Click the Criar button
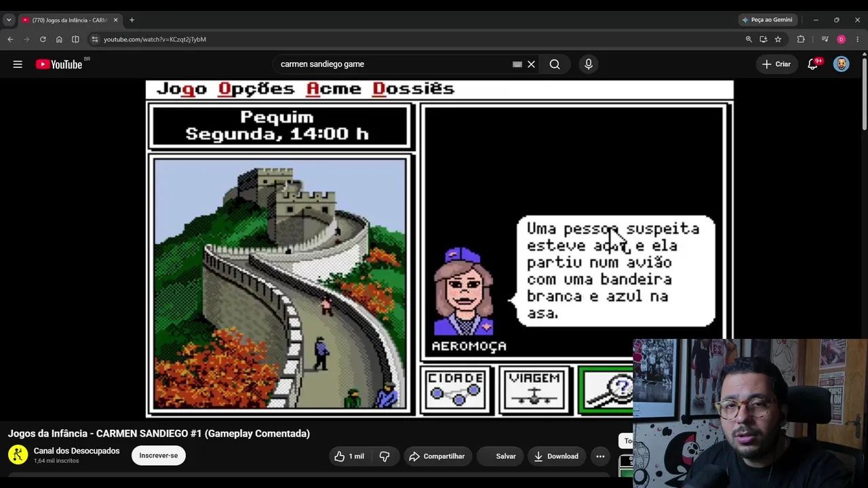This screenshot has width=868, height=488. pyautogui.click(x=776, y=64)
